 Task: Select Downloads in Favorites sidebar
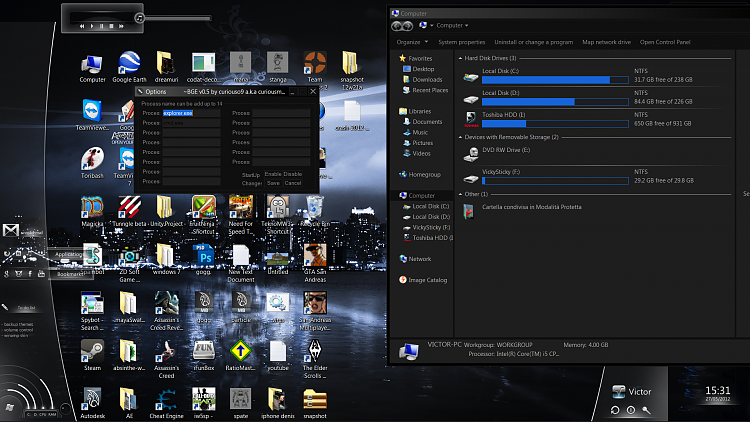point(427,80)
